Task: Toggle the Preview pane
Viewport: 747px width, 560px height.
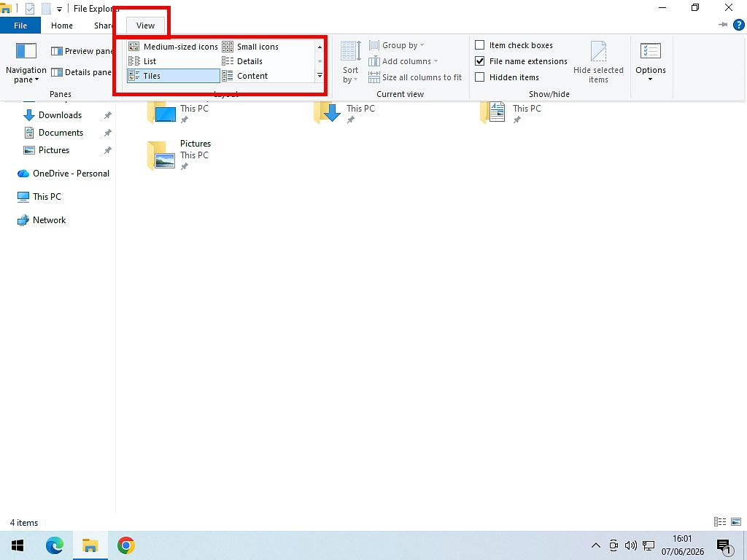Action: (82, 51)
